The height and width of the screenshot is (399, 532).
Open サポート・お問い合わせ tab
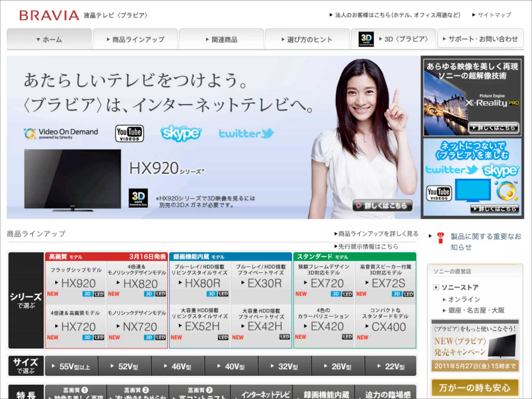tap(480, 39)
